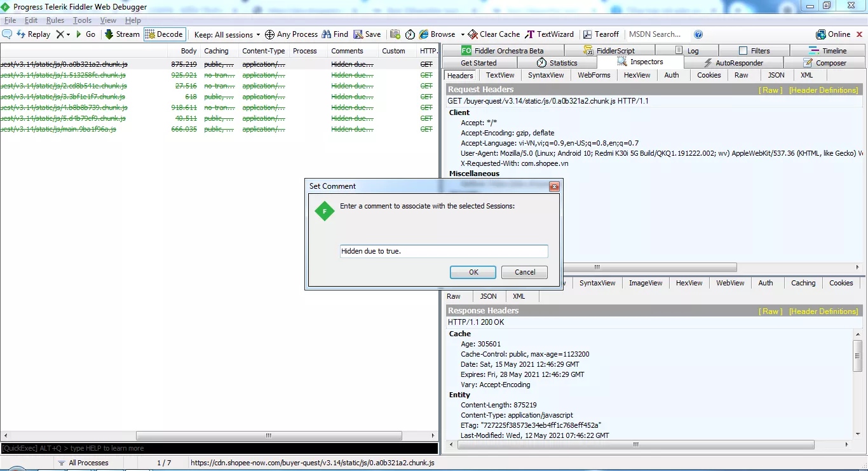The width and height of the screenshot is (868, 471).
Task: Select the request Cookies inspector tab
Action: click(709, 75)
